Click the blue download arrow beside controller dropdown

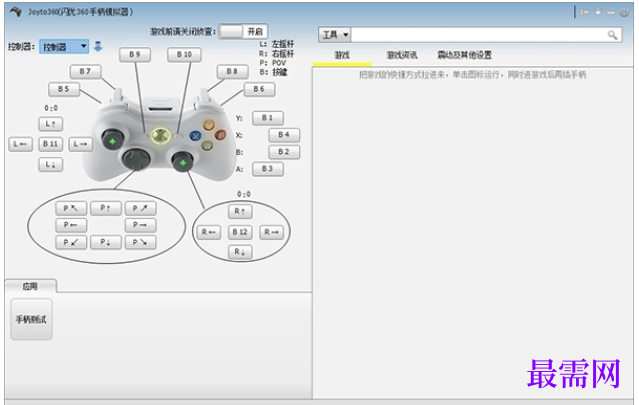98,46
